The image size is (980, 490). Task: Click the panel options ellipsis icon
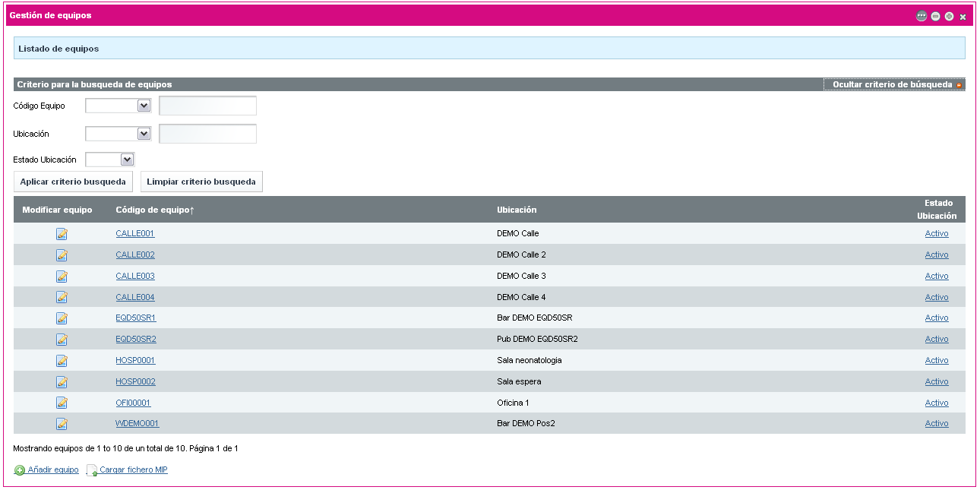click(x=922, y=16)
